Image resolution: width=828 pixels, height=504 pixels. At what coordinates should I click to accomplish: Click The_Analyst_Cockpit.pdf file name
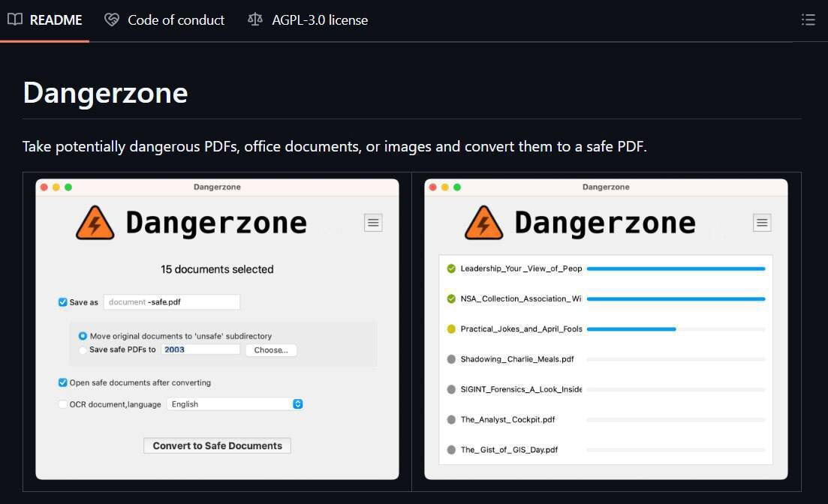(507, 419)
